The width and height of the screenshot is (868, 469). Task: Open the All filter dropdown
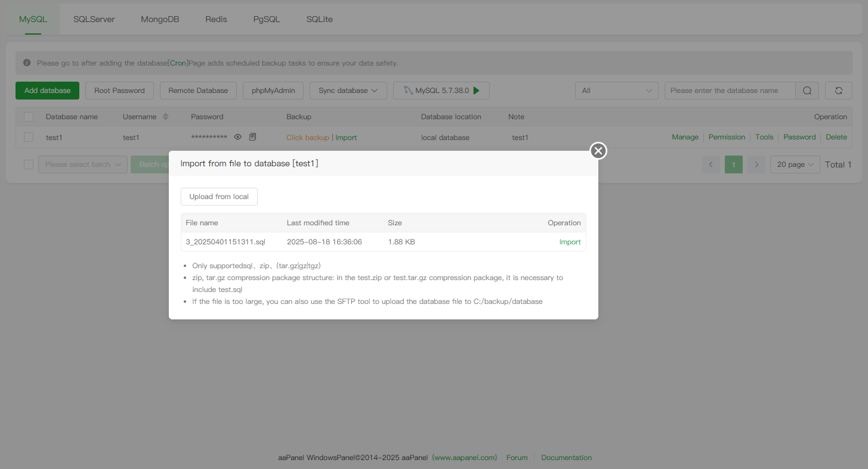coord(616,91)
